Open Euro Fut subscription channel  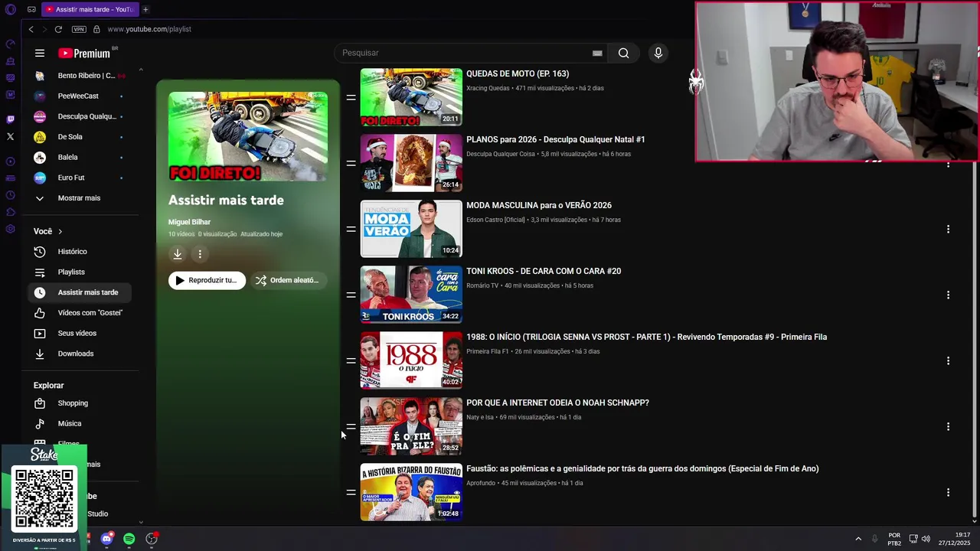pos(79,178)
